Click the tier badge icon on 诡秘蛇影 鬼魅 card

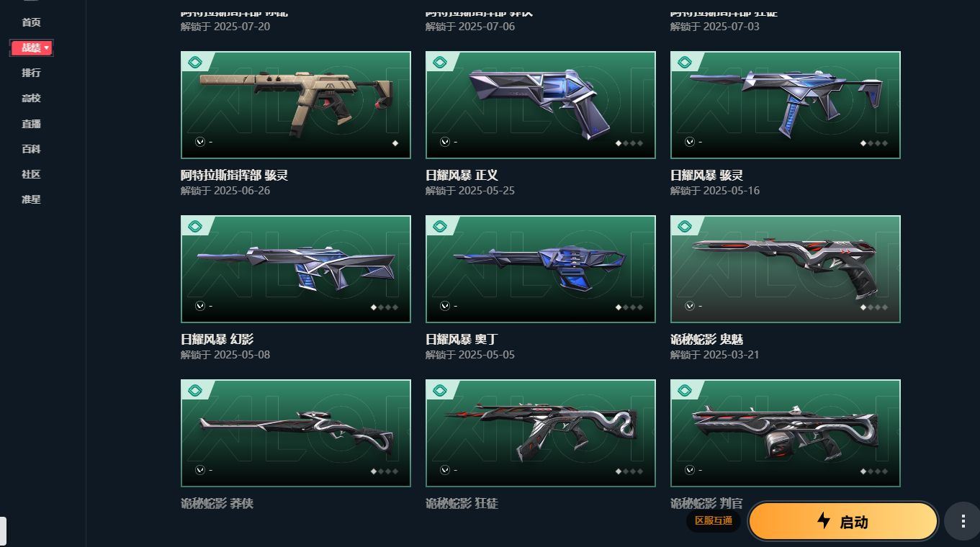[x=684, y=227]
